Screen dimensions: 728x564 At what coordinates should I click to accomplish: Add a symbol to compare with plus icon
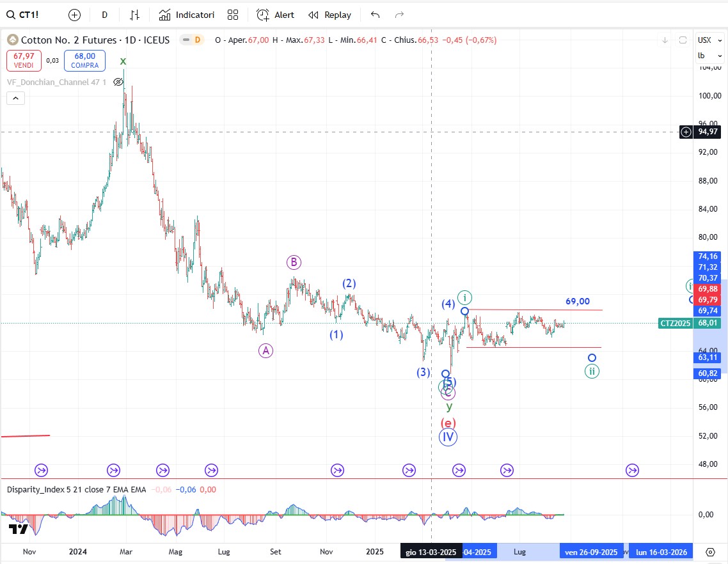(x=74, y=15)
